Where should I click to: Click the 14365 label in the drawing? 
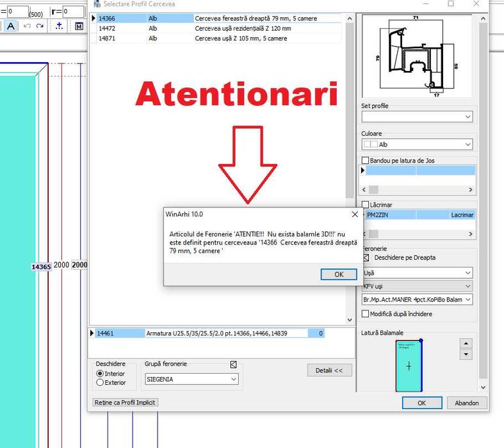click(x=41, y=267)
